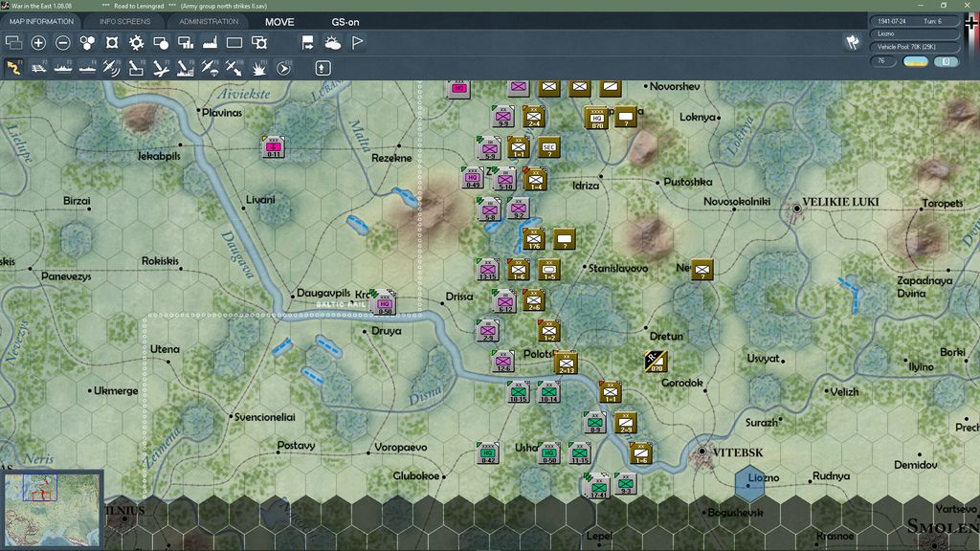
Task: Select the green 9-3 unit counter
Action: (x=626, y=483)
